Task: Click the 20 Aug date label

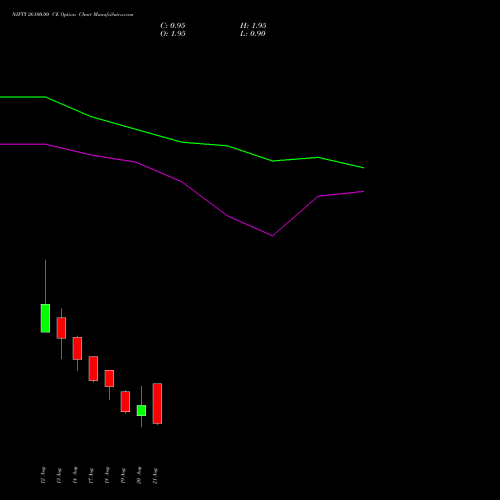Action: coord(139,475)
